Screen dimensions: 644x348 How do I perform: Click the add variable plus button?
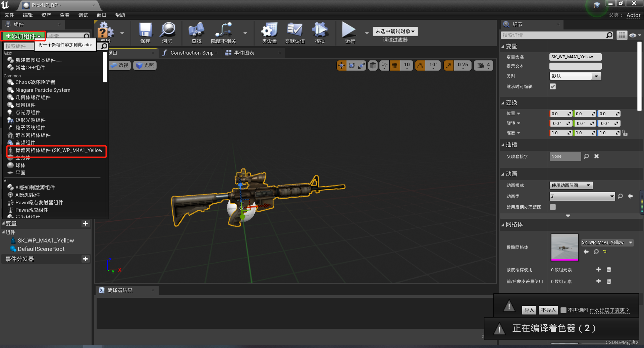pos(86,223)
